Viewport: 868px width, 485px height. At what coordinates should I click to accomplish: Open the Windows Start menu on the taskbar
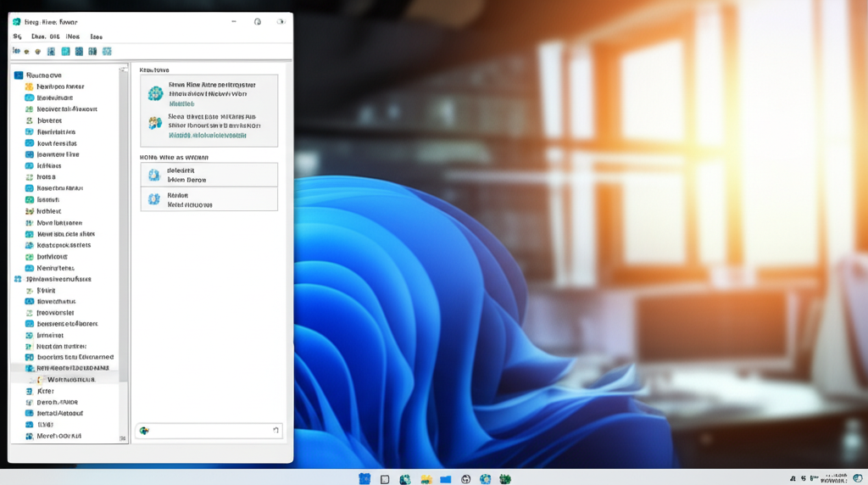click(364, 479)
